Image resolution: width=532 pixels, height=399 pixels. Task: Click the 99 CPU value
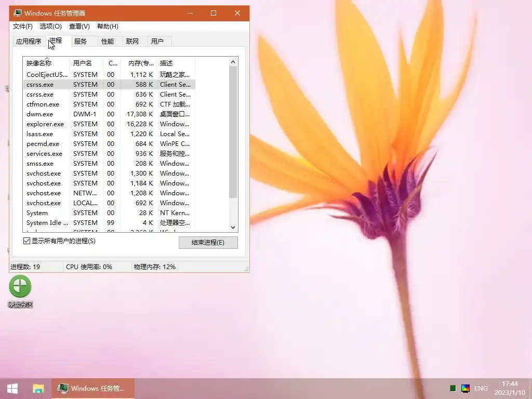pos(111,222)
